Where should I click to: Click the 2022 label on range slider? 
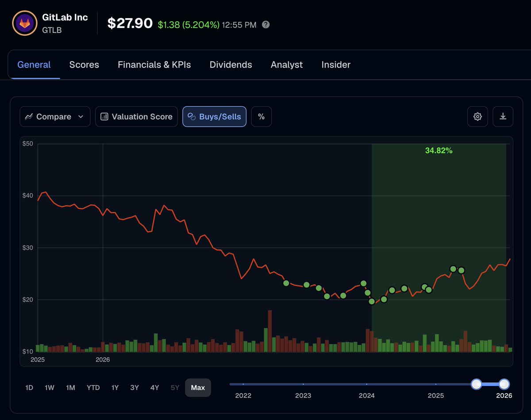pyautogui.click(x=243, y=395)
